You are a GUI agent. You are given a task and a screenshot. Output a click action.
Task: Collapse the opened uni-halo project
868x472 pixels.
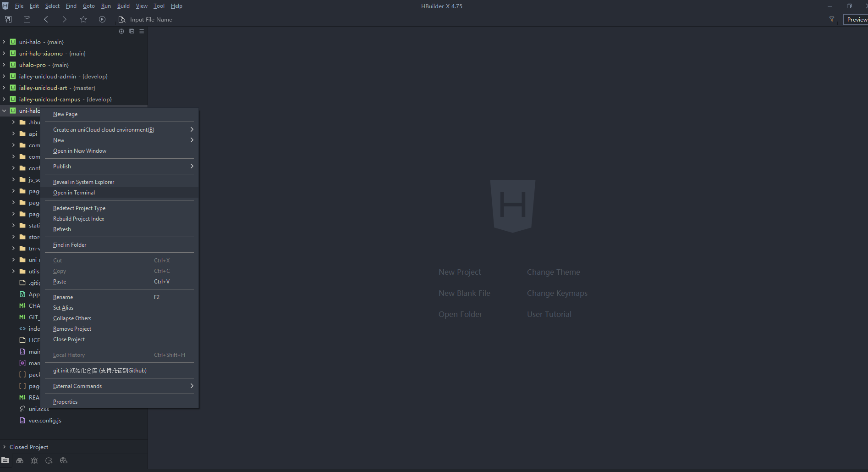click(x=4, y=111)
